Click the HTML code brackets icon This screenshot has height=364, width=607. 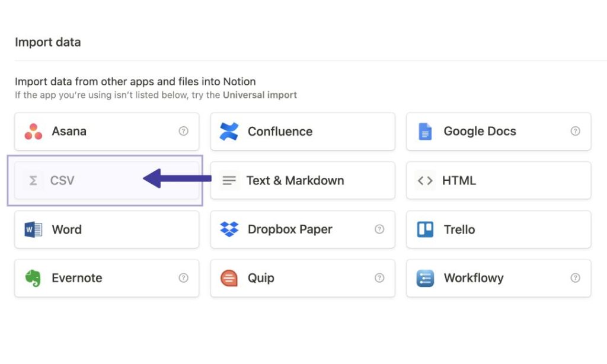426,180
